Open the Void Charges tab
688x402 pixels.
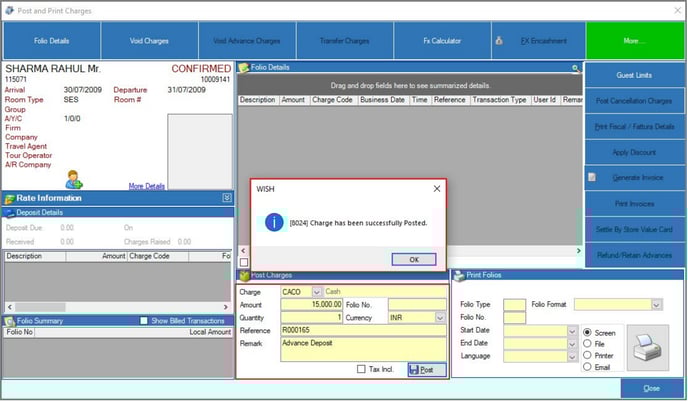click(x=149, y=41)
